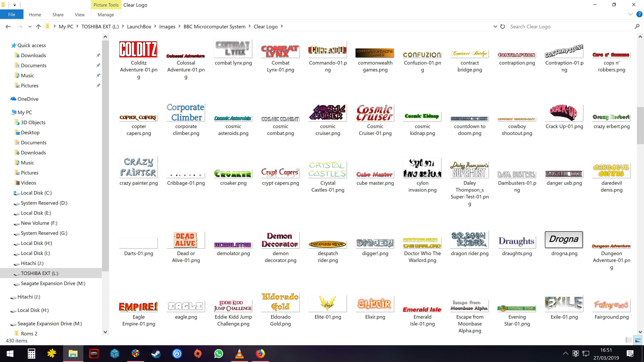
Task: Open recent locations dropdown arrow
Action: pyautogui.click(x=30, y=26)
